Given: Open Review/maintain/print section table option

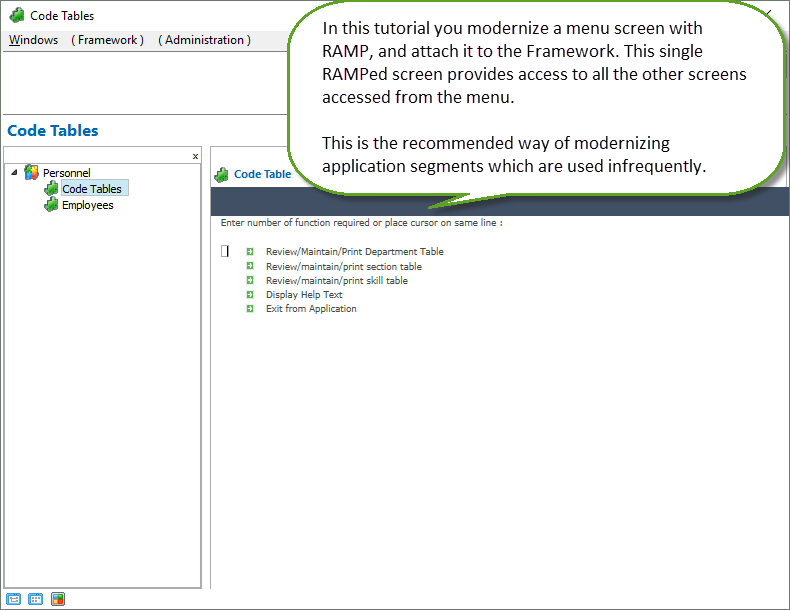Looking at the screenshot, I should point(344,266).
